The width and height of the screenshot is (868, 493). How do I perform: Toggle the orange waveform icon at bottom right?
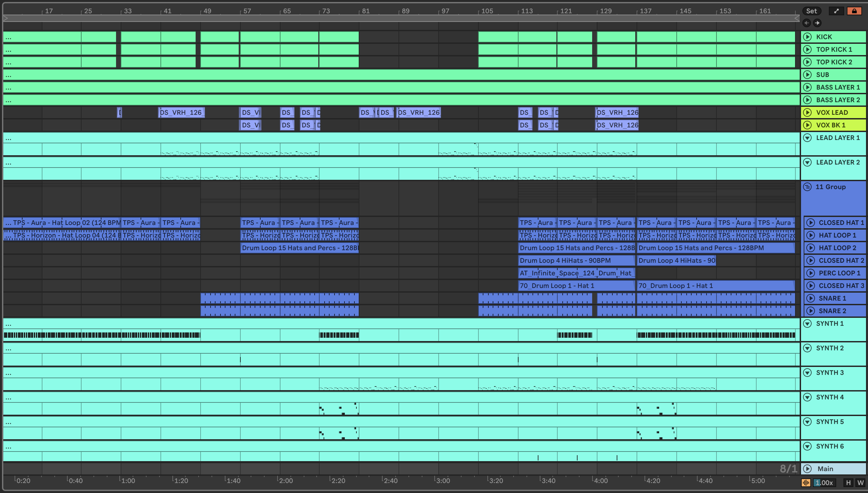pos(806,482)
